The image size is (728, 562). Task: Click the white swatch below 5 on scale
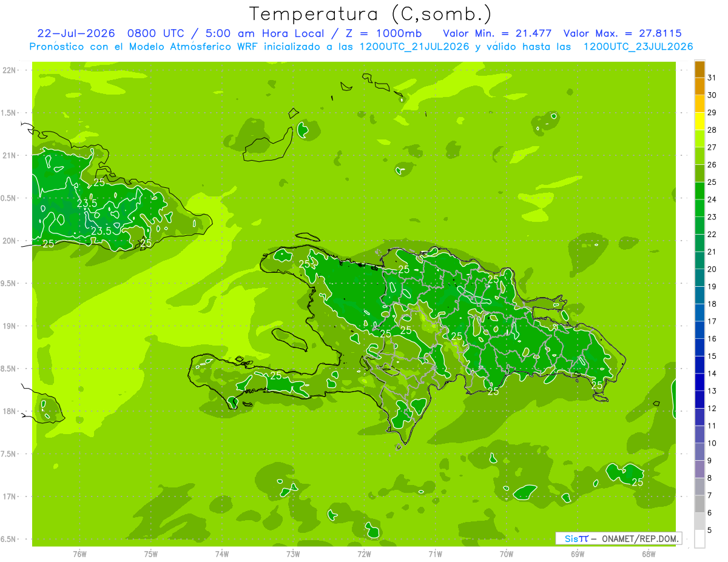coord(699,539)
